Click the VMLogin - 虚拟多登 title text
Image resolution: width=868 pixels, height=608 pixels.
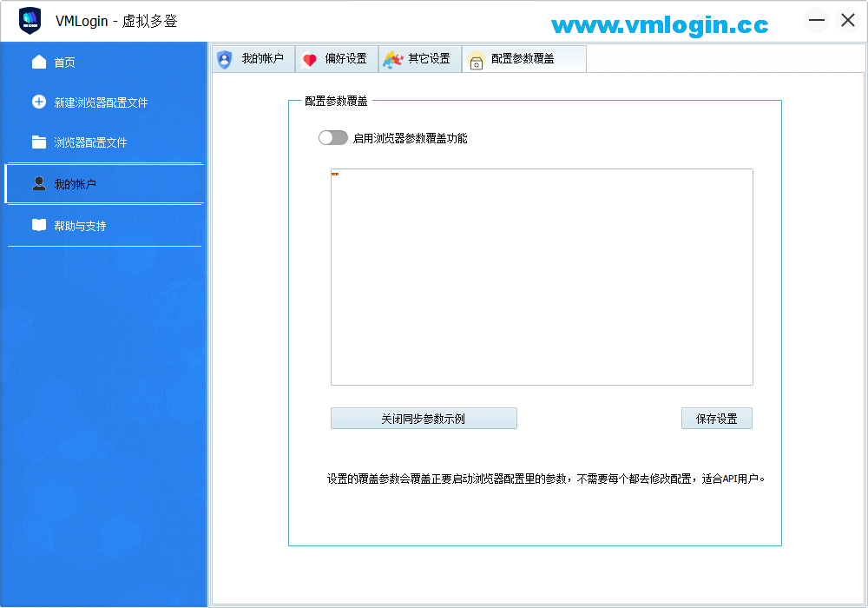tap(116, 21)
